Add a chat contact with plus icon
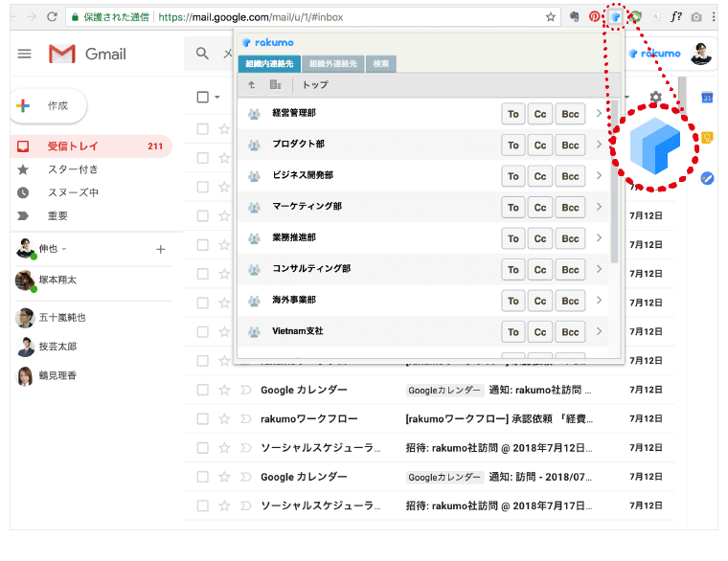728x561 pixels. [x=161, y=250]
